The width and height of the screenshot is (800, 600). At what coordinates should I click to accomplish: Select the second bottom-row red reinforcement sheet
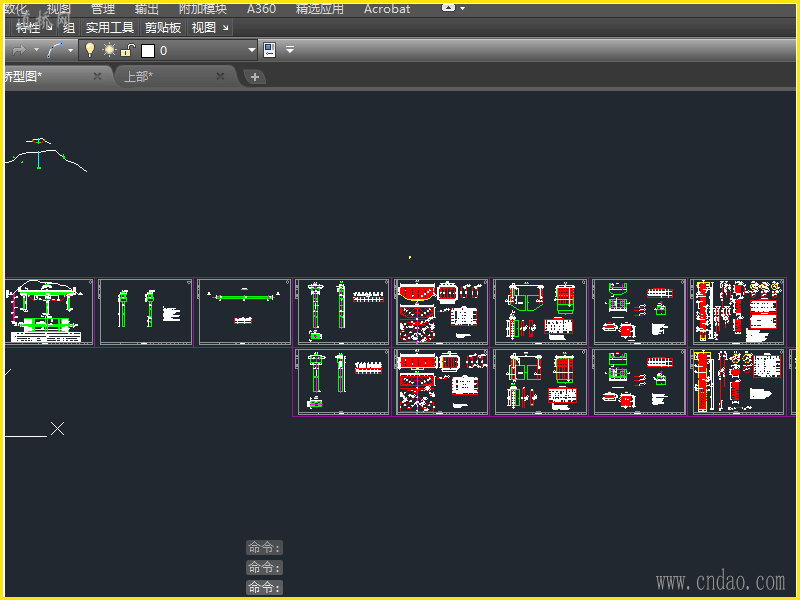442,382
